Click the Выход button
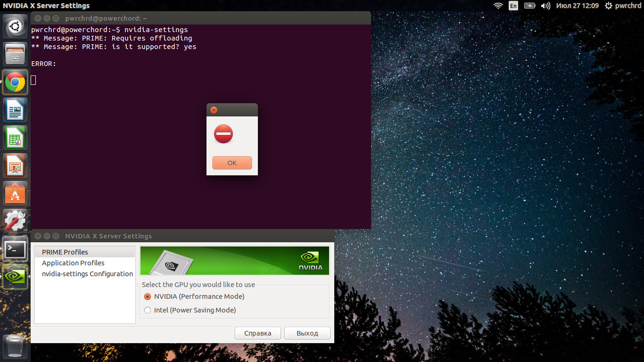 coord(307,333)
